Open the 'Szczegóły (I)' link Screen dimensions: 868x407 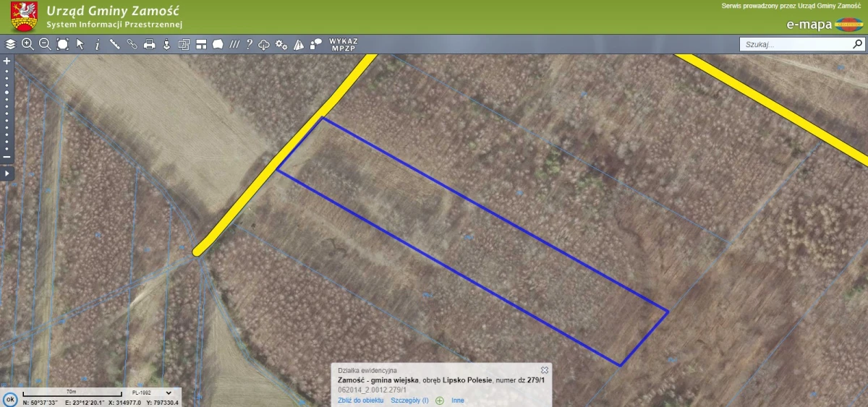[x=409, y=400]
